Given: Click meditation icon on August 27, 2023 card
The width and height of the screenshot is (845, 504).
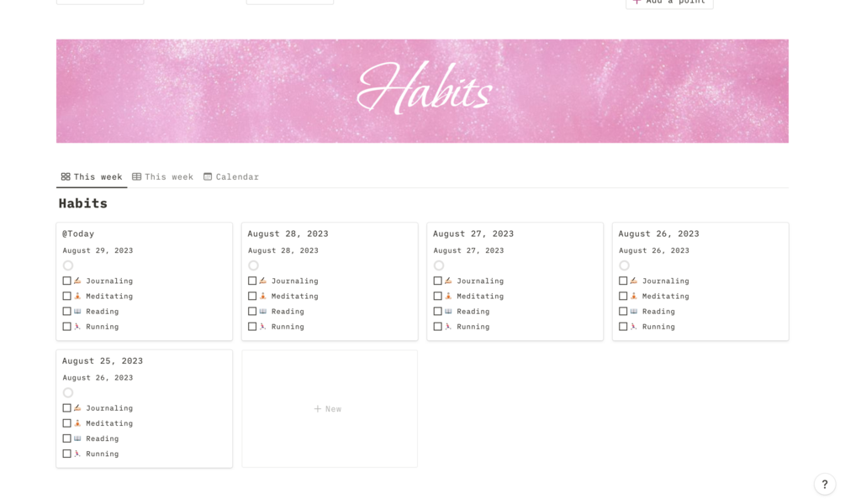Looking at the screenshot, I should pyautogui.click(x=448, y=296).
